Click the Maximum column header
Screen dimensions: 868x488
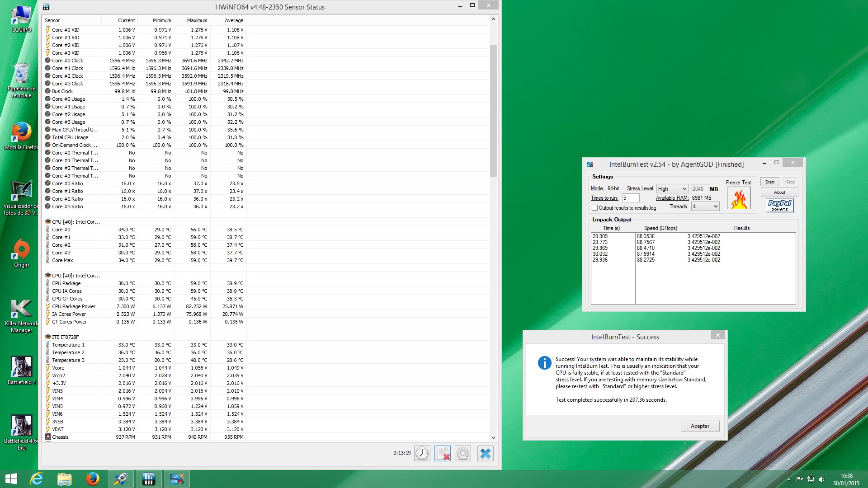coord(197,20)
